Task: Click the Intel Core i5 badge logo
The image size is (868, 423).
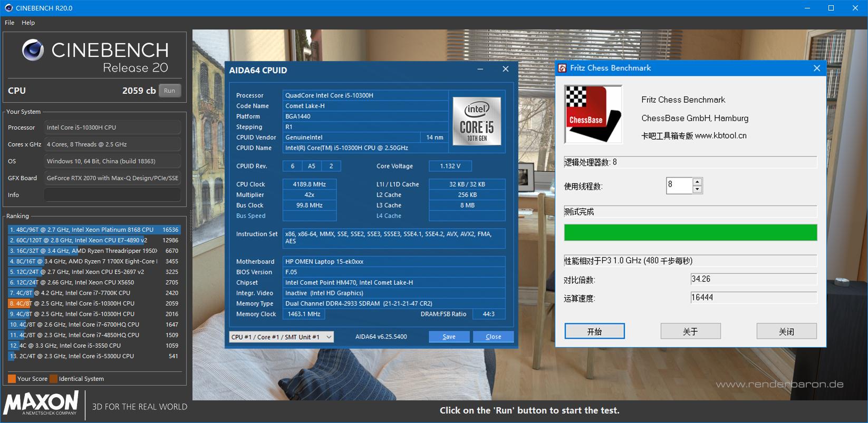Action: pyautogui.click(x=477, y=121)
